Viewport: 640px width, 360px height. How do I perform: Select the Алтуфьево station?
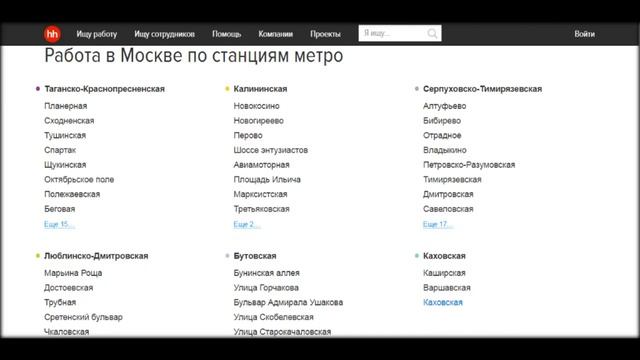pyautogui.click(x=444, y=106)
